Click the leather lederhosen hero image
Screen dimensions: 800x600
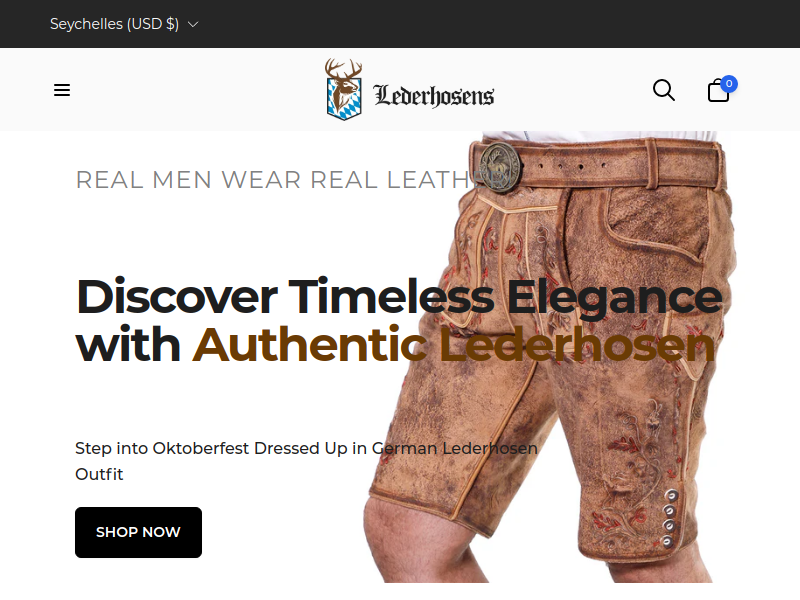point(551,357)
